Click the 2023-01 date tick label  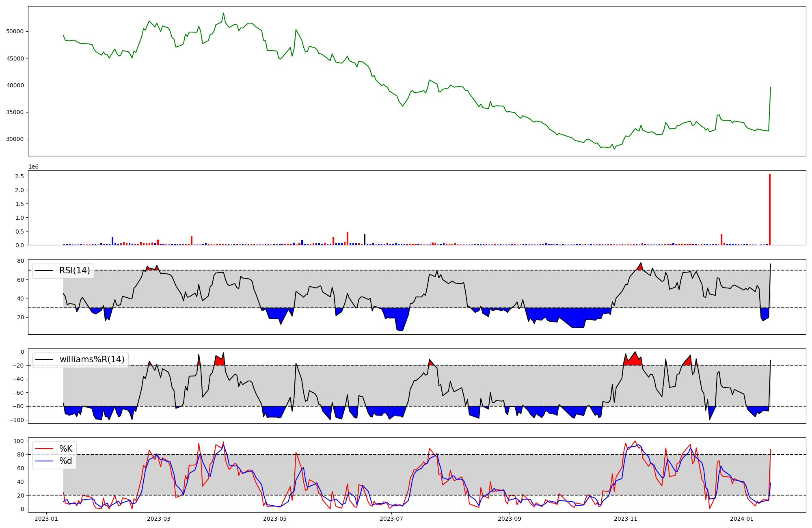coord(46,519)
